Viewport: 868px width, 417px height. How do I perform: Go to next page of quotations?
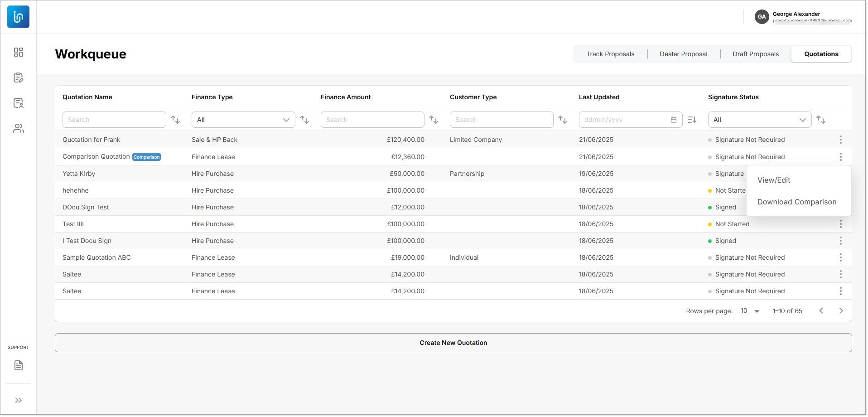[841, 311]
